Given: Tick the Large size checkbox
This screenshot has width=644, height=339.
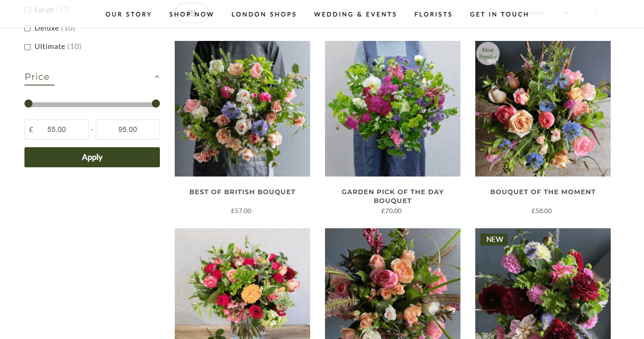Looking at the screenshot, I should pyautogui.click(x=28, y=10).
